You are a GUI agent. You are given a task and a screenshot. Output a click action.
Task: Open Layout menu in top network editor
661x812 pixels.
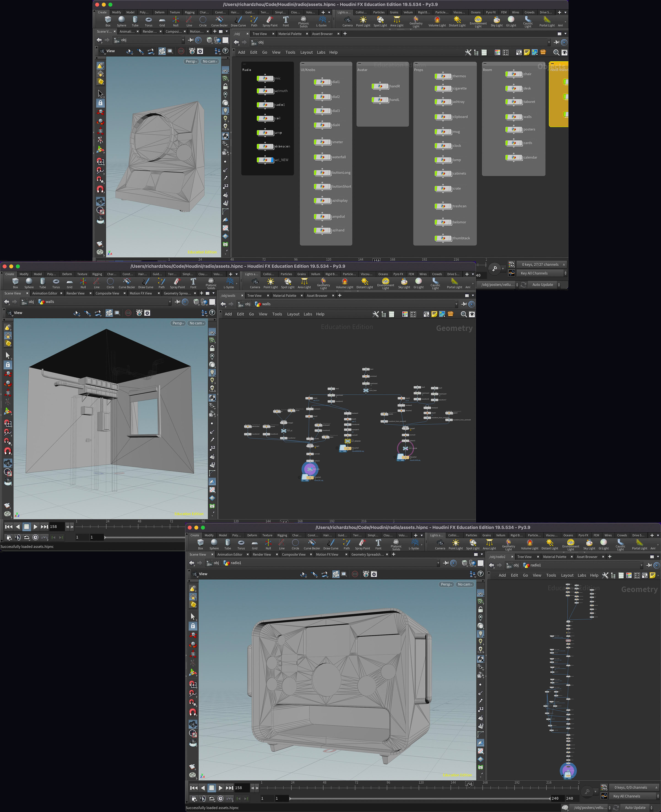[306, 53]
